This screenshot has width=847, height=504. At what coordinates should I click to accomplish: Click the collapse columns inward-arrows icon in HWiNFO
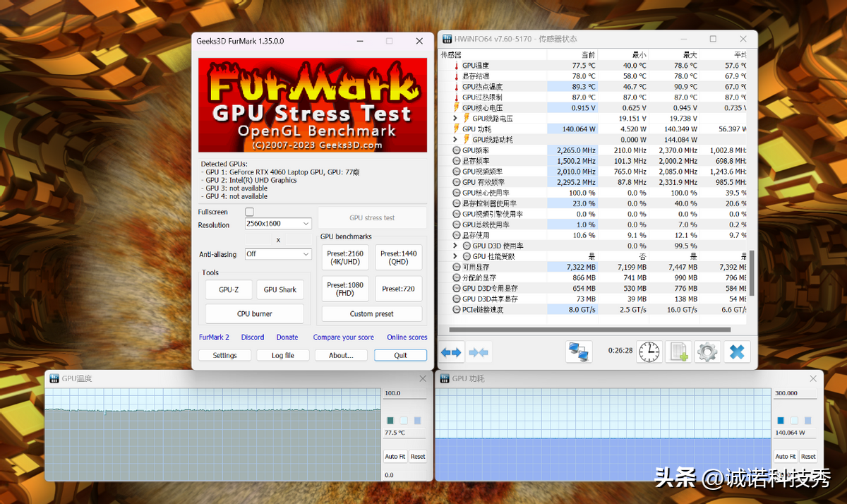tap(479, 352)
